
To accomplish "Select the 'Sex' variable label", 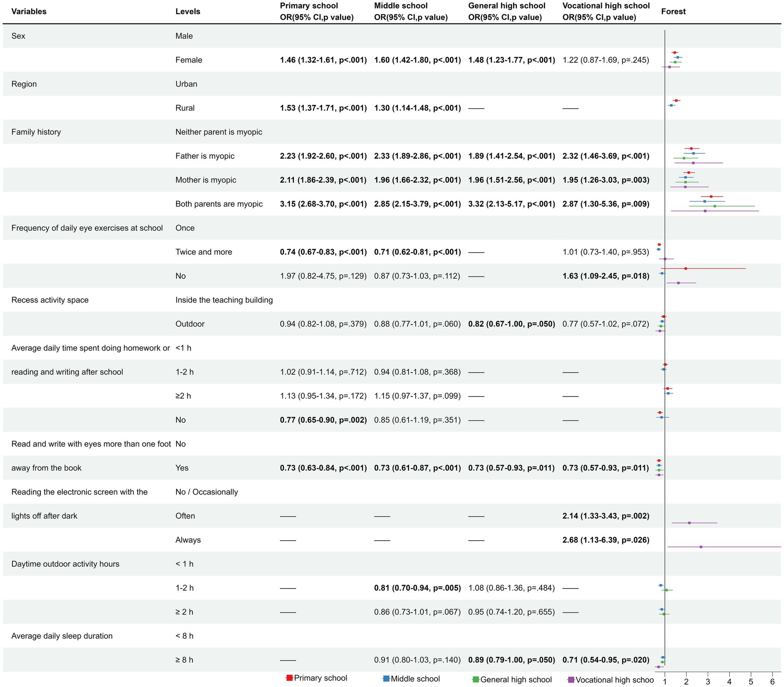I will point(18,36).
